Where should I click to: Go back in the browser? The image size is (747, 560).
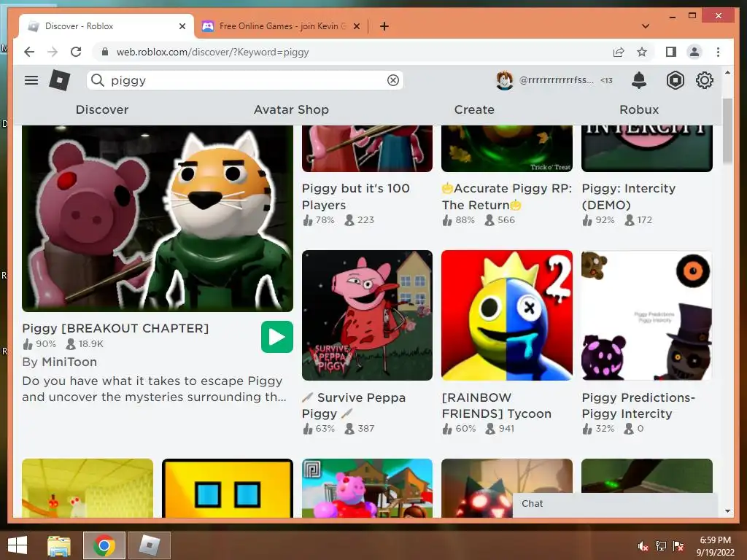29,52
